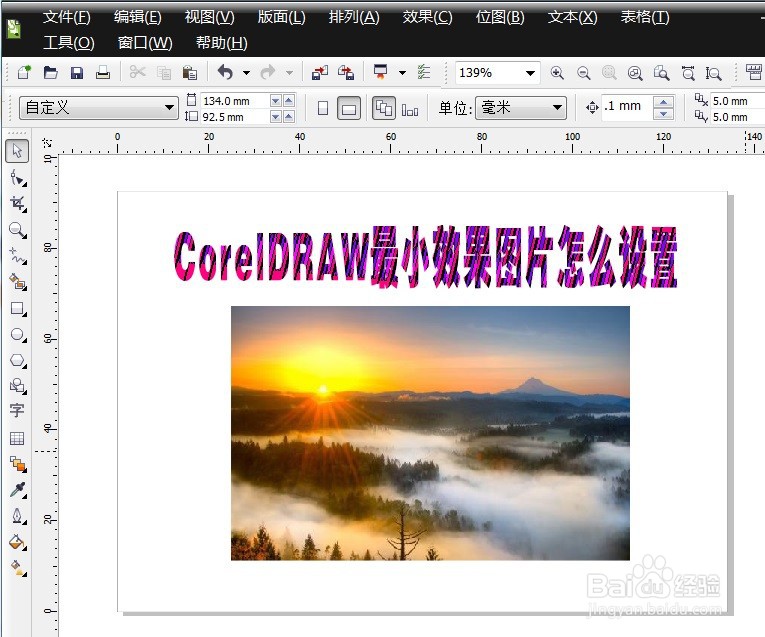
Task: Toggle apply layout to current page
Action: [x=410, y=109]
